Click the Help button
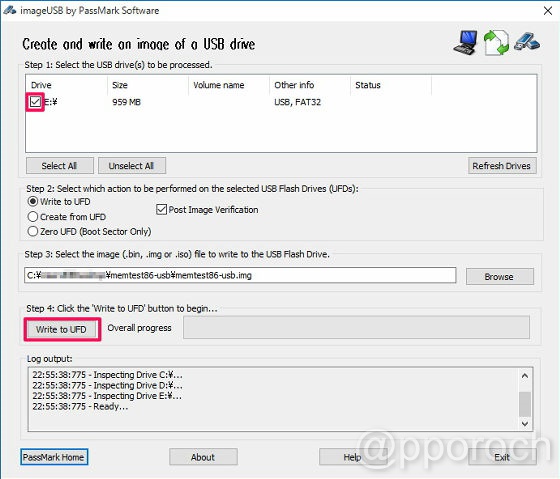Image resolution: width=560 pixels, height=479 pixels. point(353,457)
